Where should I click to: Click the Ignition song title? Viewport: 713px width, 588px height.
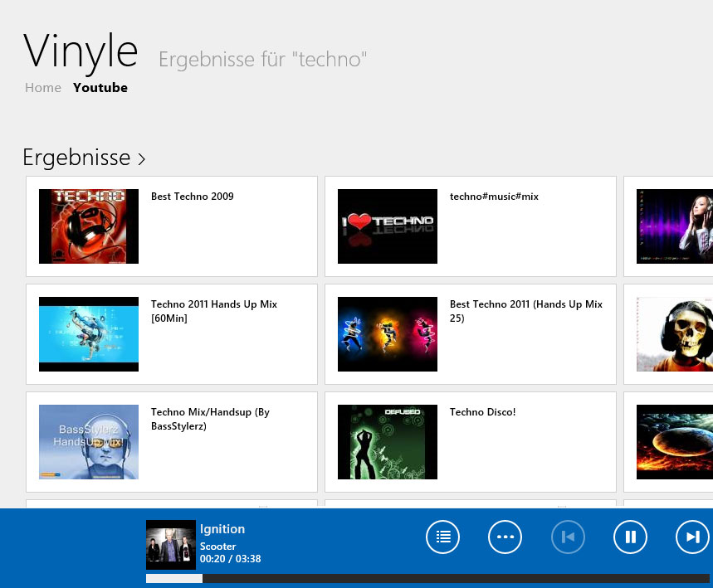point(222,529)
